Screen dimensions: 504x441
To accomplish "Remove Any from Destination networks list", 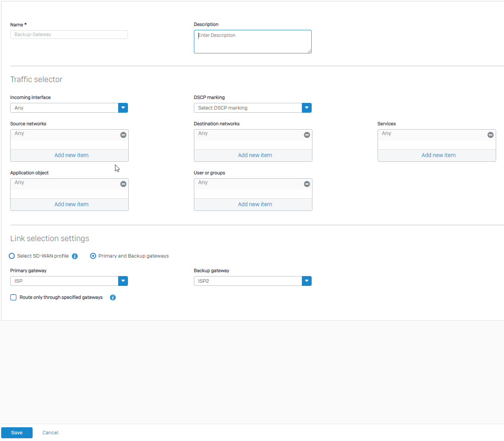I will (307, 135).
